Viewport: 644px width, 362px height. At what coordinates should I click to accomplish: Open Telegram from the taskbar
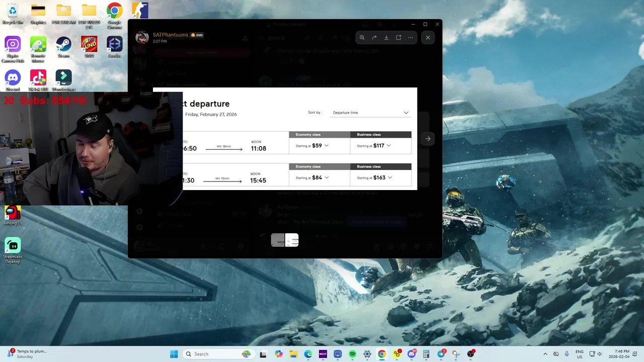[x=441, y=354]
